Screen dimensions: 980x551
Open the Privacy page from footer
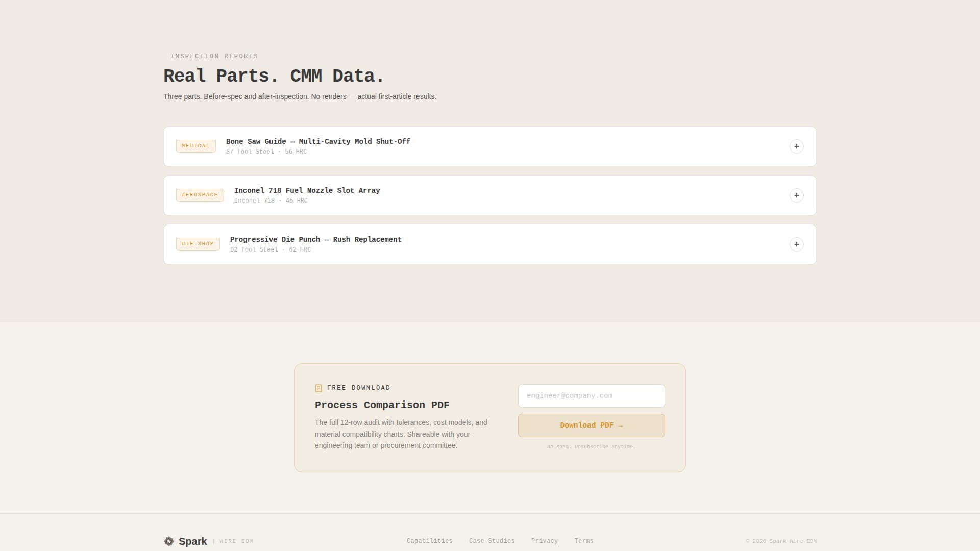tap(544, 541)
